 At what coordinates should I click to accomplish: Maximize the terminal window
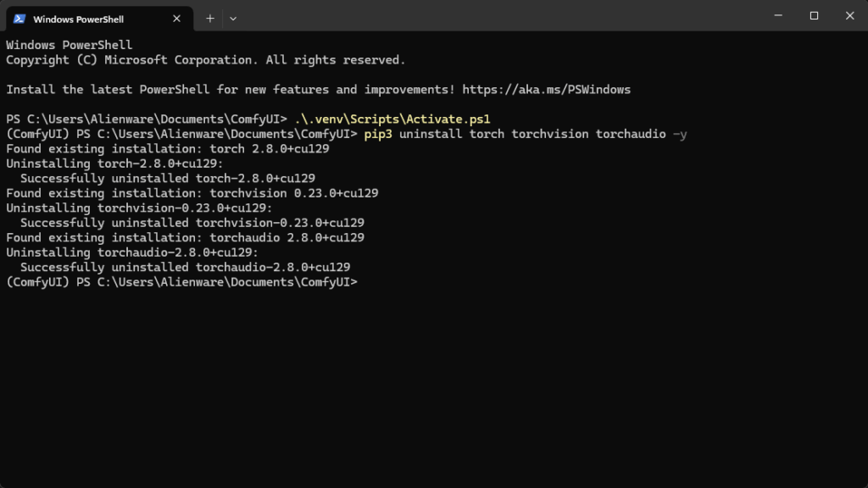(x=814, y=15)
